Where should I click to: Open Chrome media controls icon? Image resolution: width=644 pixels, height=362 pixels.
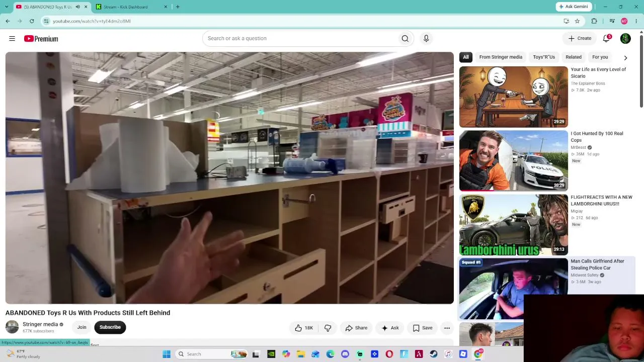pyautogui.click(x=612, y=21)
